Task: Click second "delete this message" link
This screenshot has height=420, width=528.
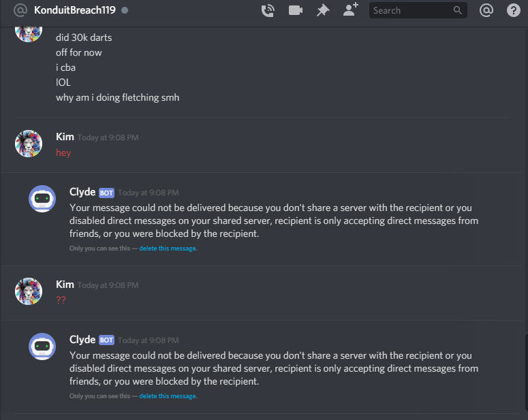Action: tap(168, 396)
